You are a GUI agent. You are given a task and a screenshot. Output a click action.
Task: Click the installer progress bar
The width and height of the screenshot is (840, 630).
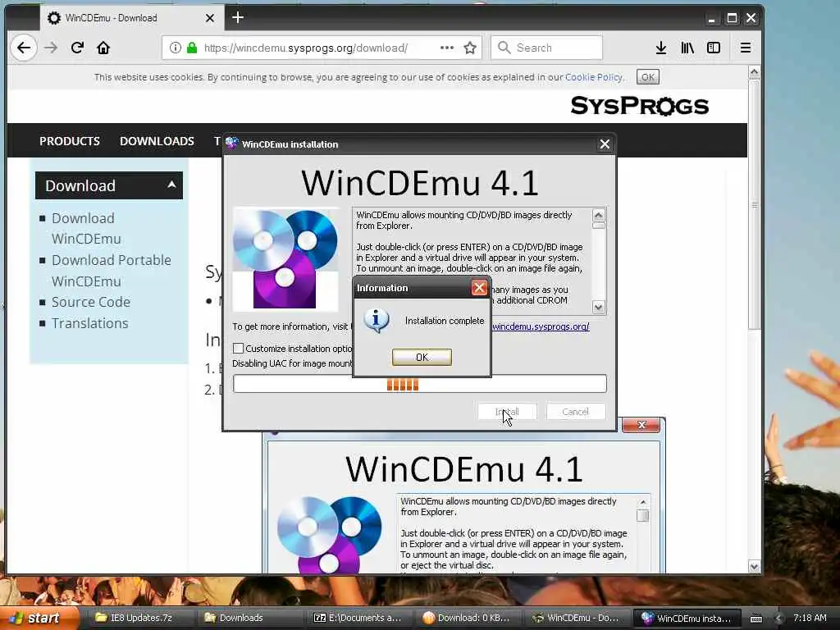click(420, 384)
